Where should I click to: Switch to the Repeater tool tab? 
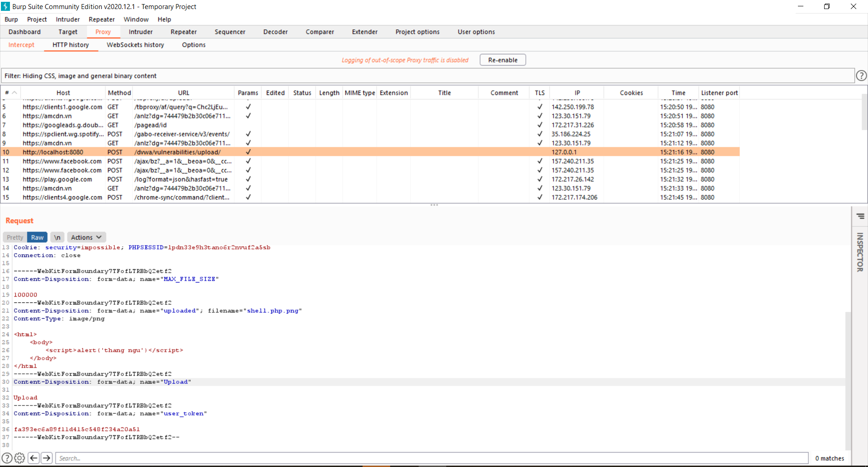tap(184, 32)
